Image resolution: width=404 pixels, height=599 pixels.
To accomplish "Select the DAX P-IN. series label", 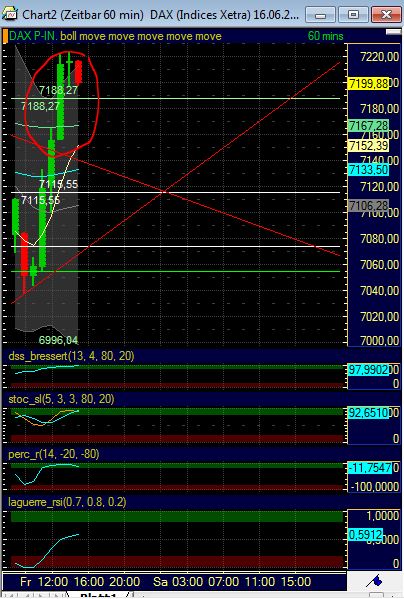I will click(x=33, y=36).
